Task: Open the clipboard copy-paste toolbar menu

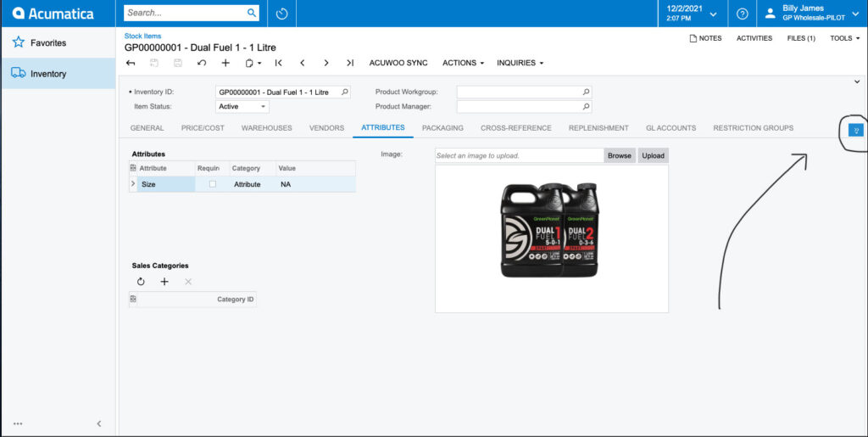Action: point(253,63)
